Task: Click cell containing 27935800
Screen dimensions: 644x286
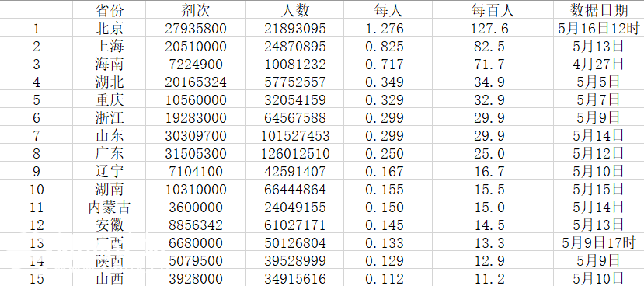Action: [x=196, y=28]
